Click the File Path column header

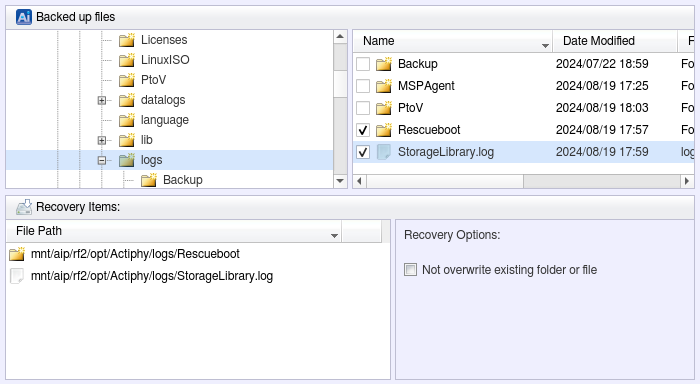point(174,231)
